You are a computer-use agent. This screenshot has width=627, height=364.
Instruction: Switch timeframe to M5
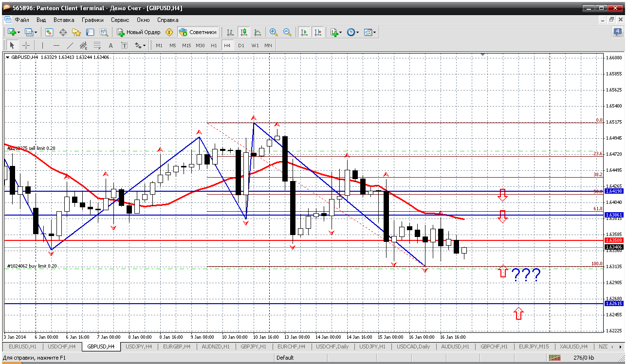click(173, 45)
